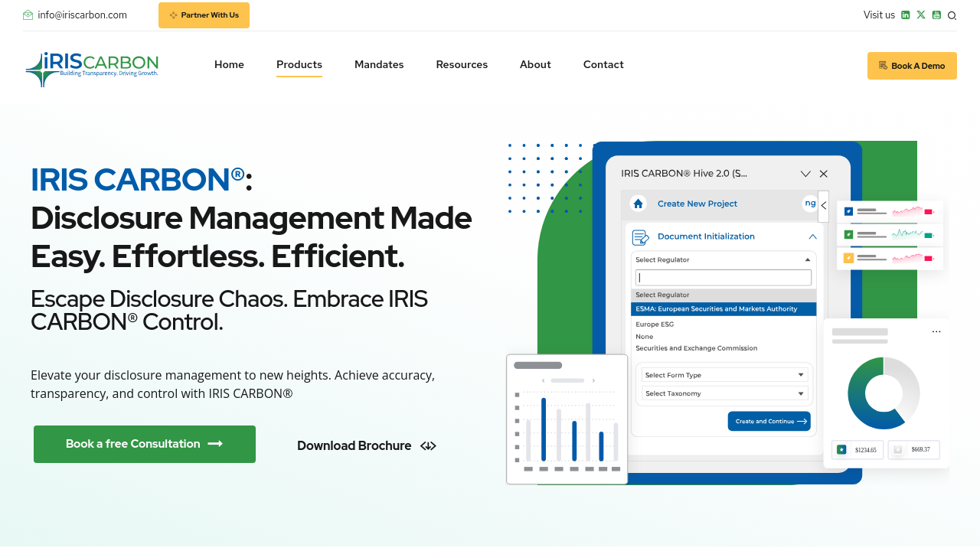
Task: Download the Brochure
Action: tap(367, 445)
